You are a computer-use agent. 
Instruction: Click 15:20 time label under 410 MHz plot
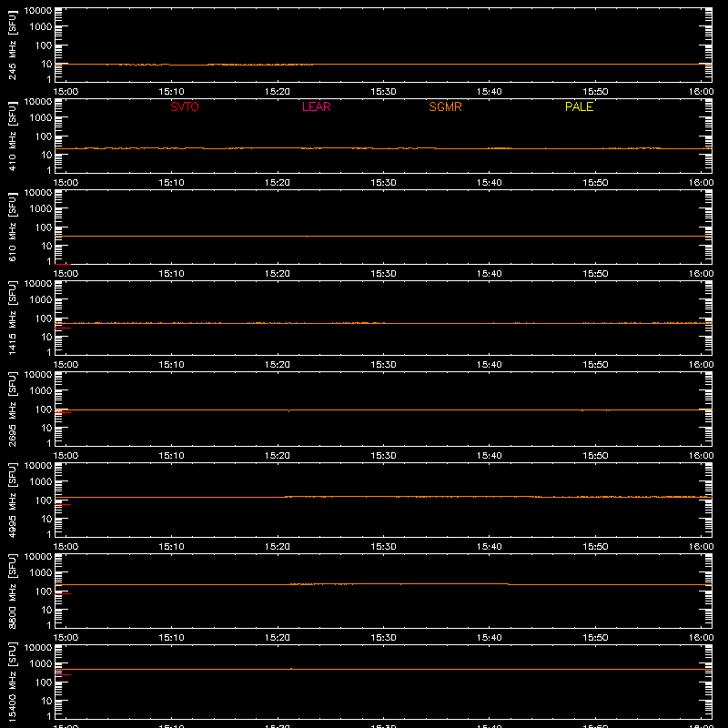point(278,183)
